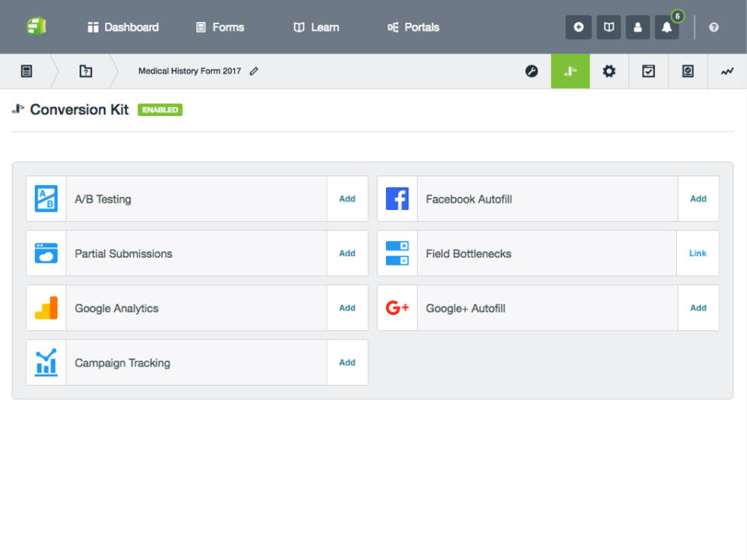Add Google Analytics integration
This screenshot has height=560, width=747.
pos(347,308)
